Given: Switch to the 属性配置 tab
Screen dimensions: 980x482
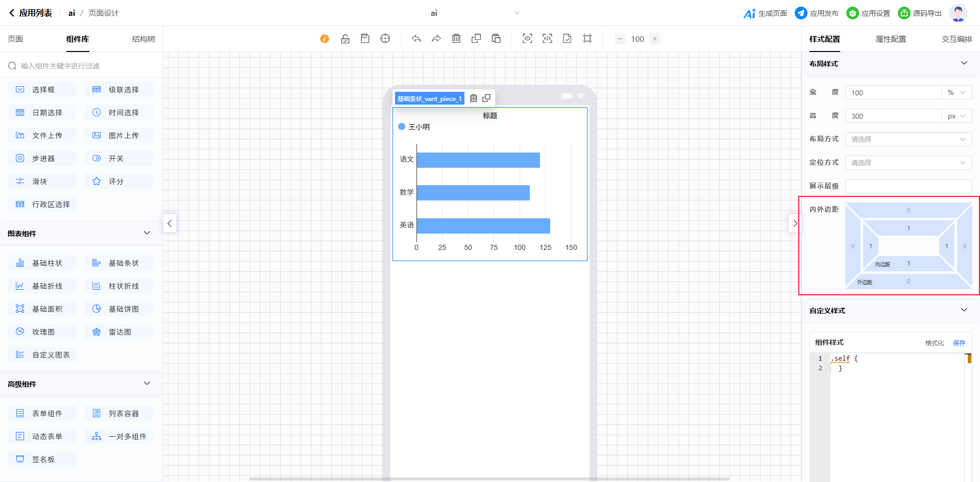Looking at the screenshot, I should click(891, 39).
